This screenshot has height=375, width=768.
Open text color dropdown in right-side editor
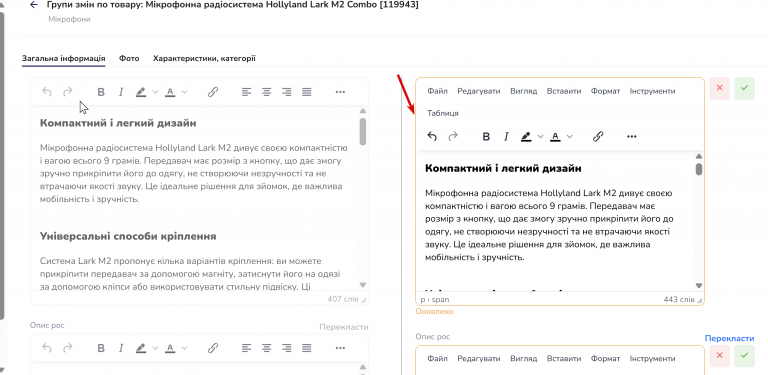point(570,137)
